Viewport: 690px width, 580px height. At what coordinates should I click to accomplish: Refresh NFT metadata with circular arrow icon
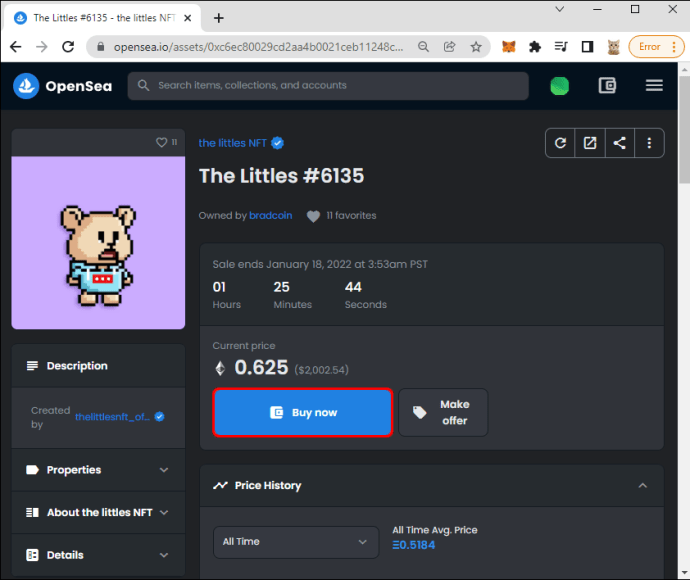tap(560, 143)
